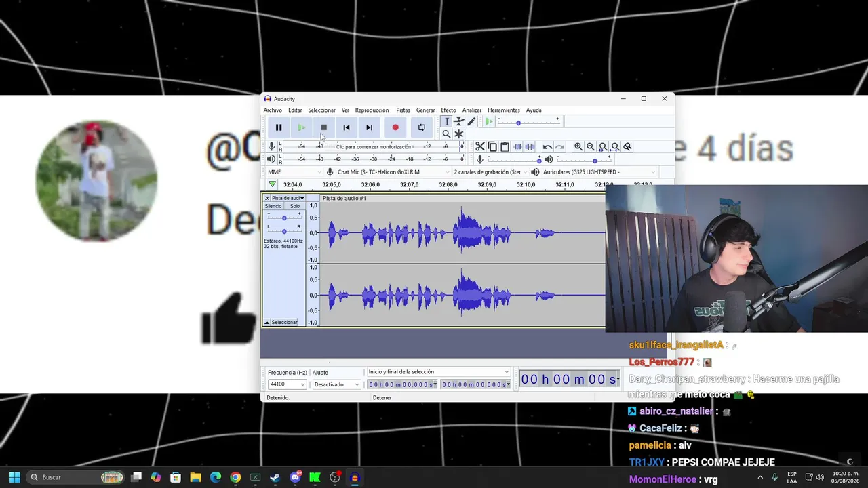The width and height of the screenshot is (868, 488).
Task: Open the Ayuda menu
Action: point(534,110)
